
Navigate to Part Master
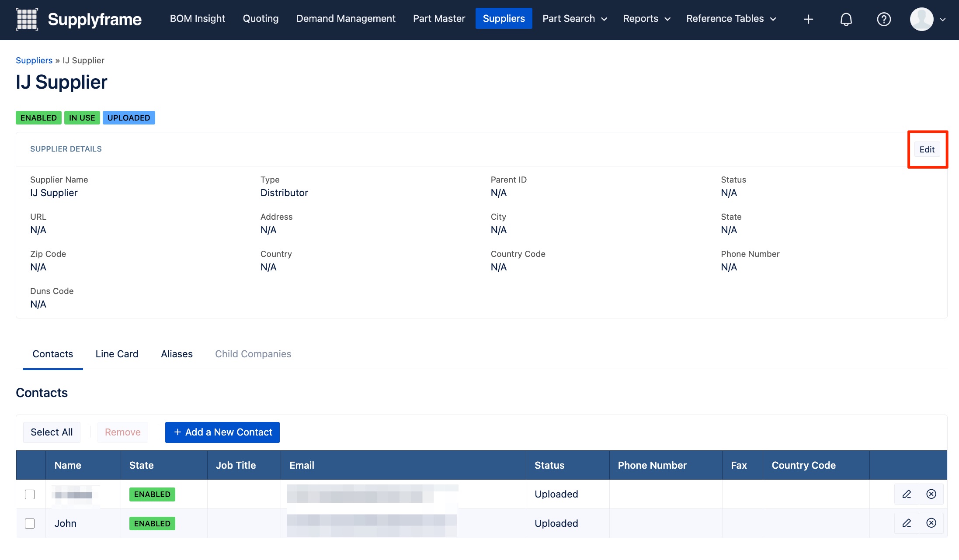[439, 18]
